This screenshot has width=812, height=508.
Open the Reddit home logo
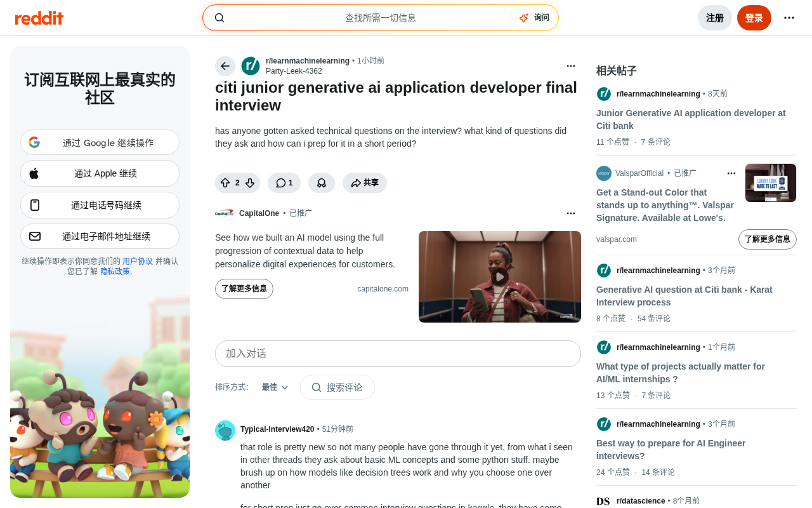[39, 18]
